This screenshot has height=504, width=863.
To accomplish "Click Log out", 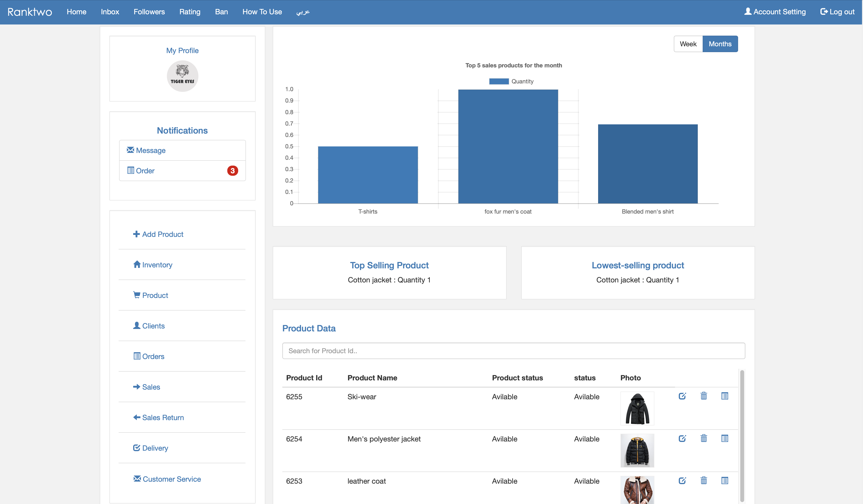I will coord(837,12).
